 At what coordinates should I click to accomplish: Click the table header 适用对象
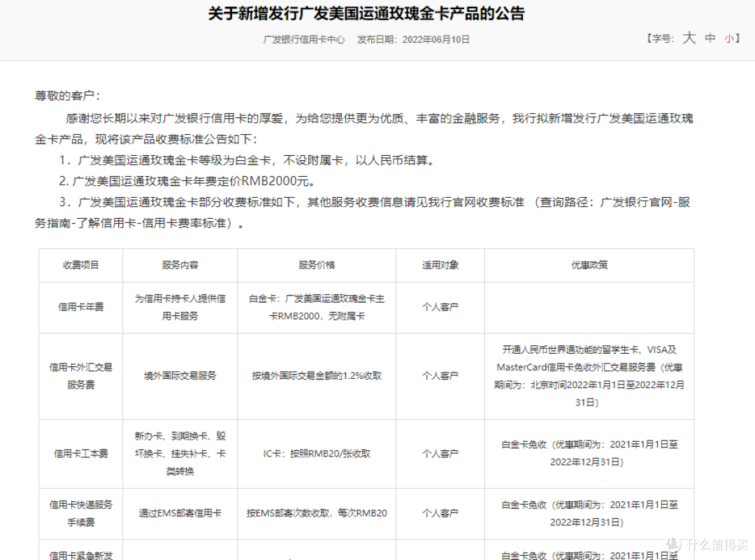(x=440, y=265)
